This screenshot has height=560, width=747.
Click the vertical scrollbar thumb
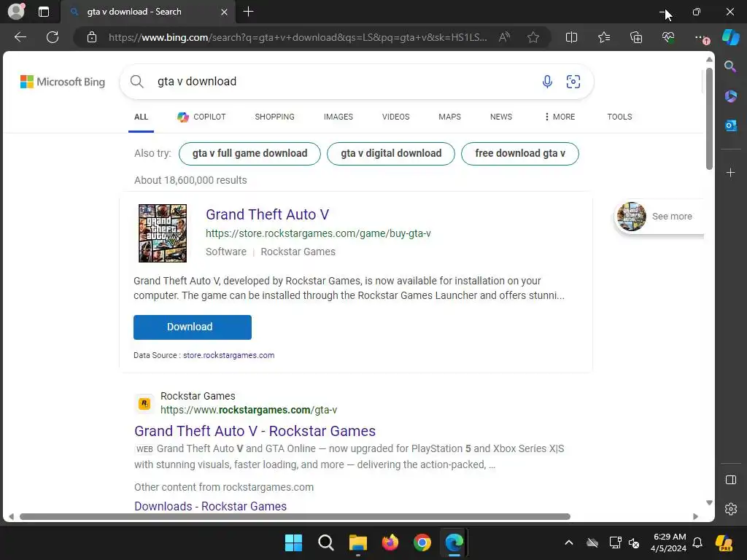point(709,119)
